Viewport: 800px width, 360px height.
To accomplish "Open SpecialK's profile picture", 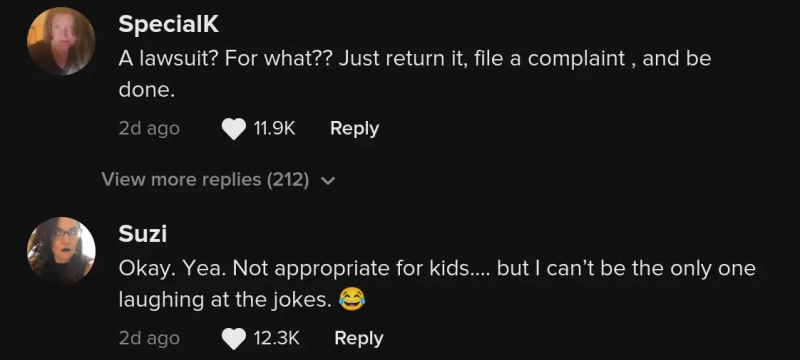I will coord(61,41).
